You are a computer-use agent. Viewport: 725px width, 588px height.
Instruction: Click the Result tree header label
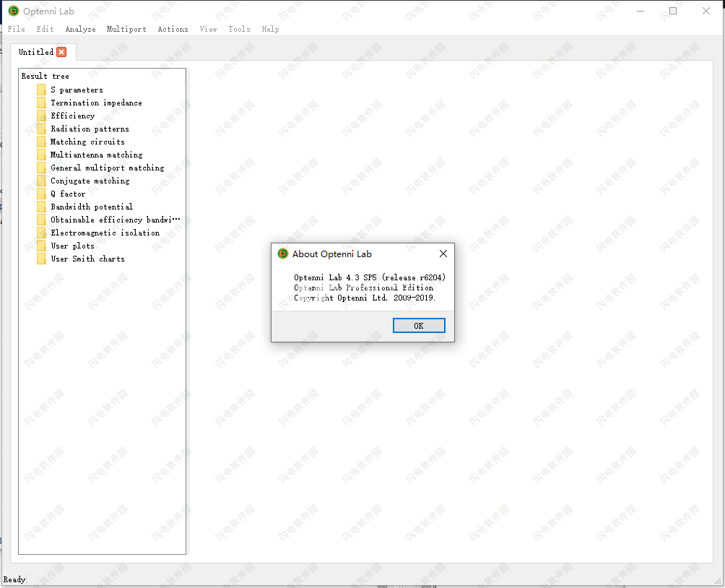[45, 76]
